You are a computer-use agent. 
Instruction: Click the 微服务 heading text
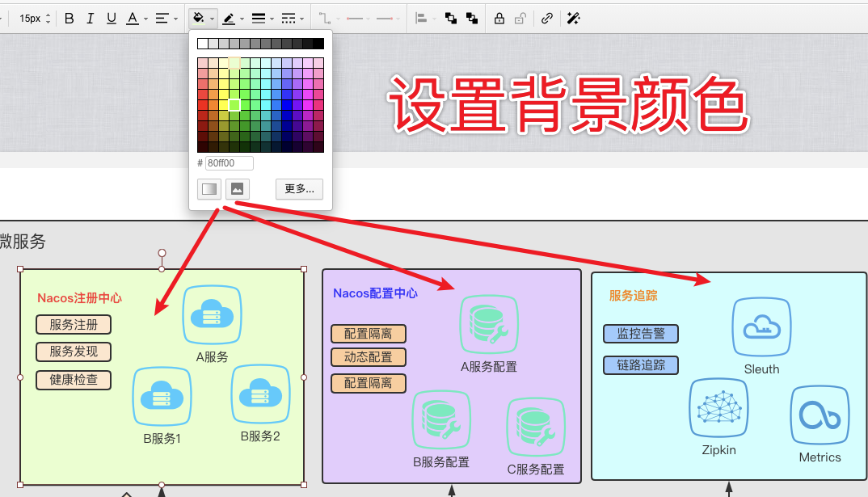pyautogui.click(x=23, y=242)
